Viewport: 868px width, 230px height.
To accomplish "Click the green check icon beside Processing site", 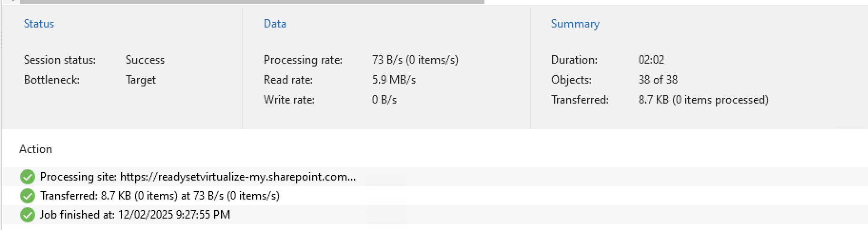I will point(28,177).
